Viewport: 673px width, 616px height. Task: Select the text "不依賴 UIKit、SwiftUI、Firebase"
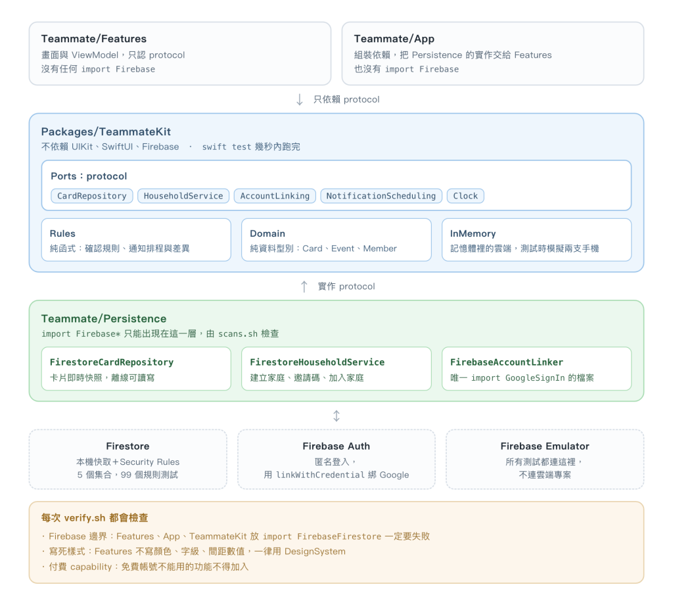tap(110, 147)
